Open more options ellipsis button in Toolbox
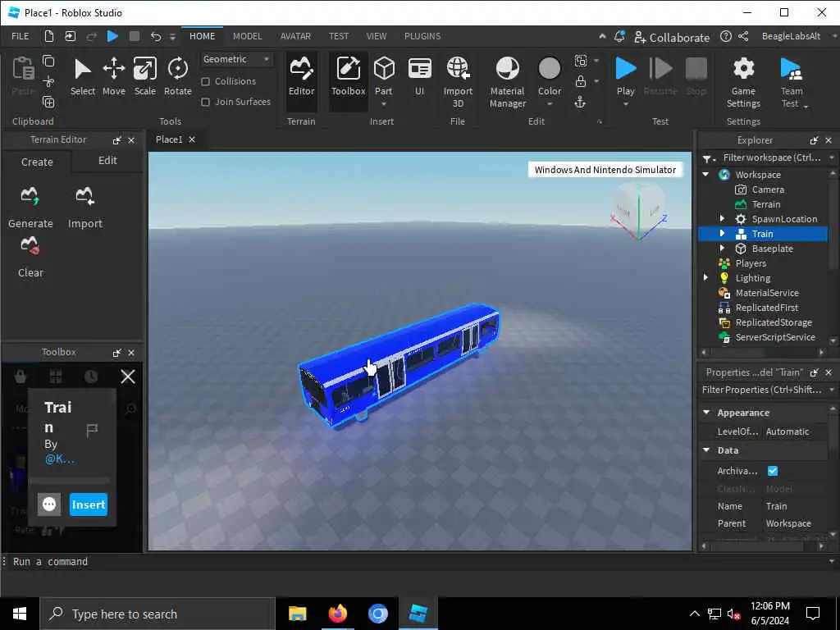 [48, 504]
